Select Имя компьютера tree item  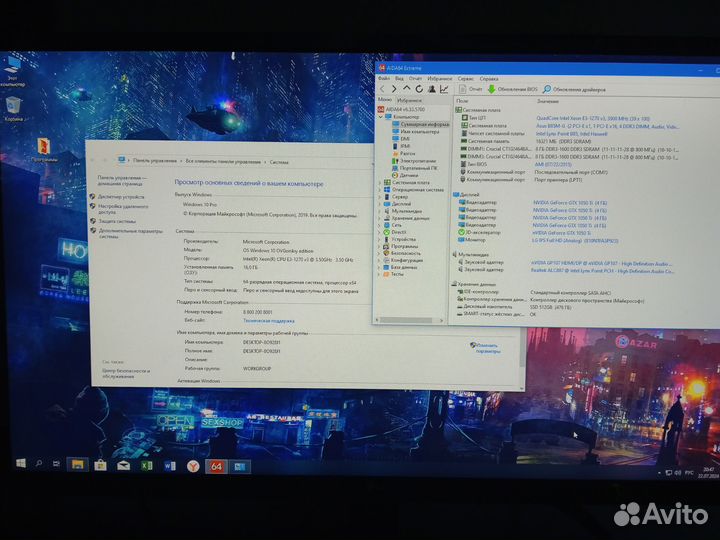416,131
